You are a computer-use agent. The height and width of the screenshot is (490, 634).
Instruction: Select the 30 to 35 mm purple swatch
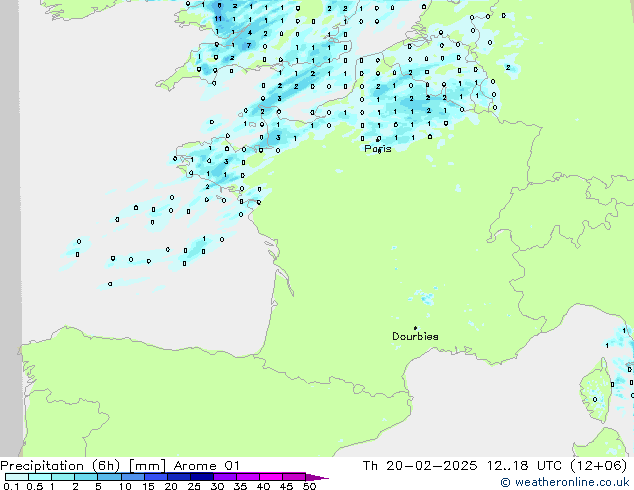click(225, 477)
